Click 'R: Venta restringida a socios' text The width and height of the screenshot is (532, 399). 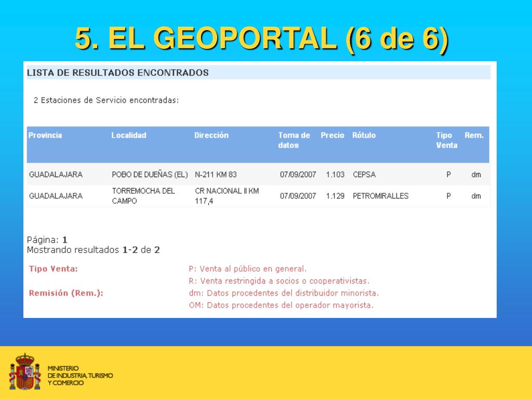279,281
